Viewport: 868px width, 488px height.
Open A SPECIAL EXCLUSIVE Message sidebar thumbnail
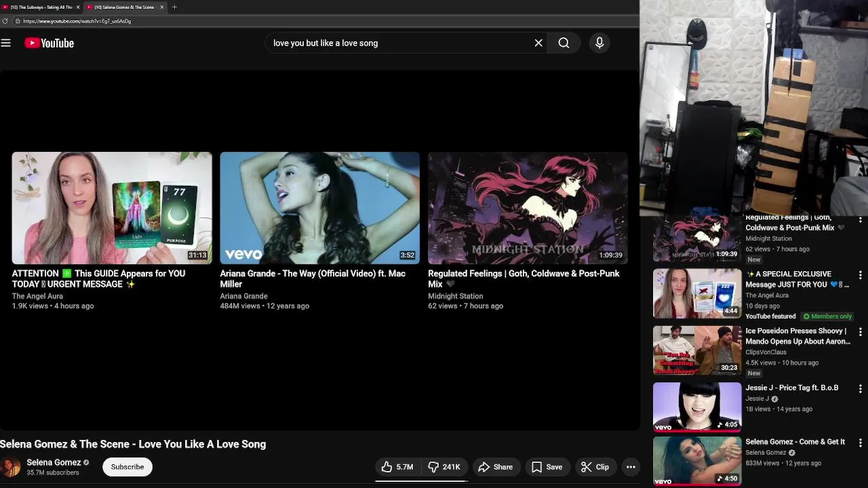click(x=697, y=293)
